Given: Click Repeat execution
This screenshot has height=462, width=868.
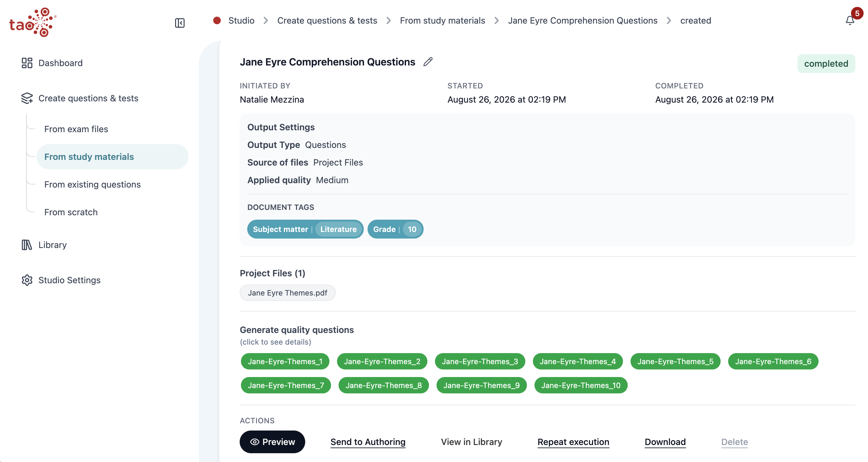Looking at the screenshot, I should pyautogui.click(x=573, y=442).
